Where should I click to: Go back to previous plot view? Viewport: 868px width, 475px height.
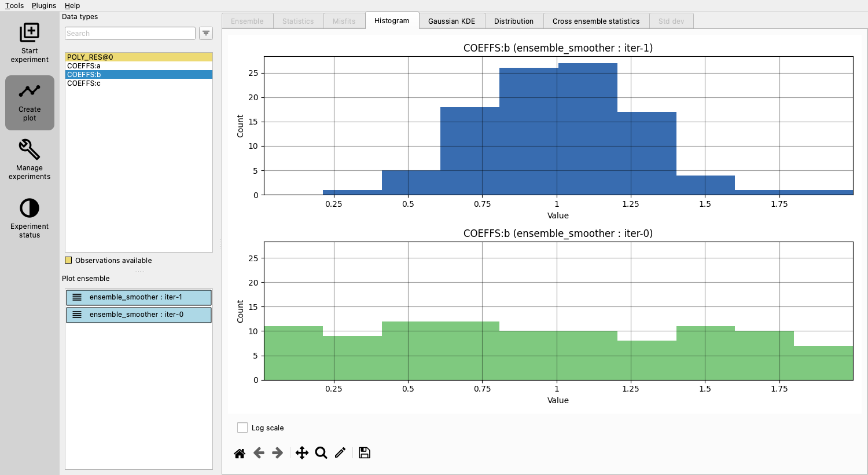click(259, 453)
